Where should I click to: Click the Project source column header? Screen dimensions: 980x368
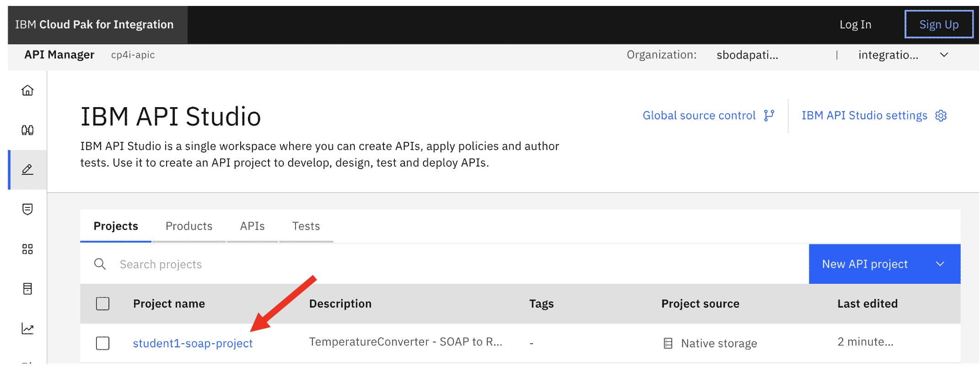[700, 303]
